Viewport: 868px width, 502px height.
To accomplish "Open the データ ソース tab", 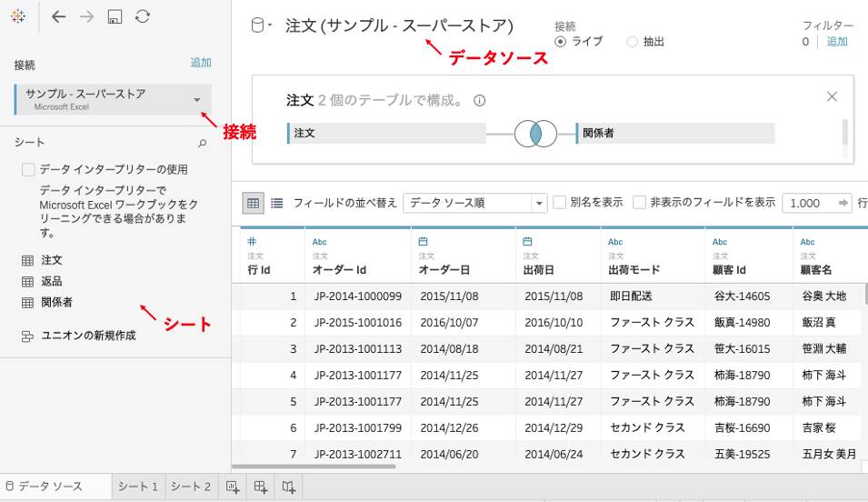I will point(55,487).
